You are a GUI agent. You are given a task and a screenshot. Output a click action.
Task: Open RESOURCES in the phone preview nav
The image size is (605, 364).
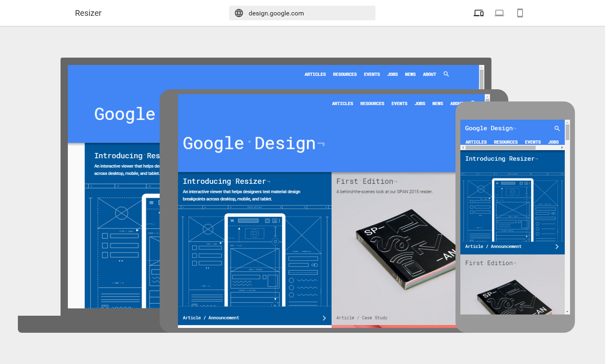505,142
